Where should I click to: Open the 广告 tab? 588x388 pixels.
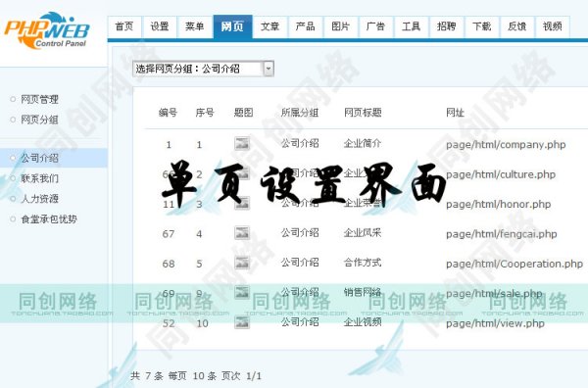pyautogui.click(x=375, y=26)
